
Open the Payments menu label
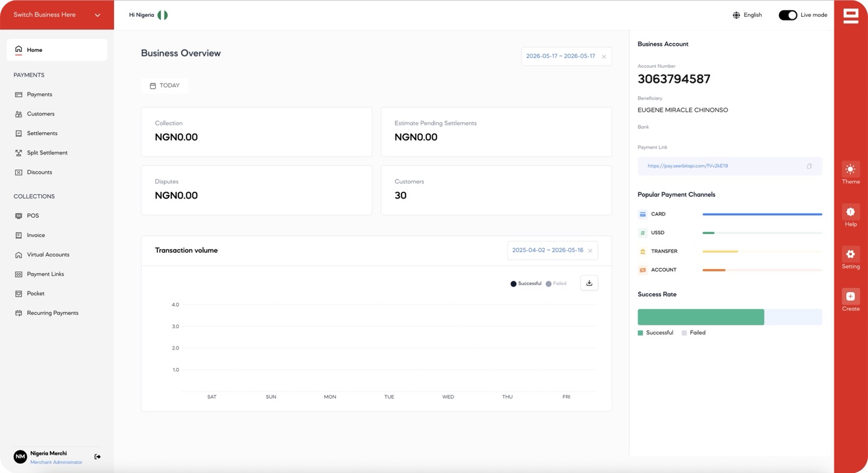(39, 95)
